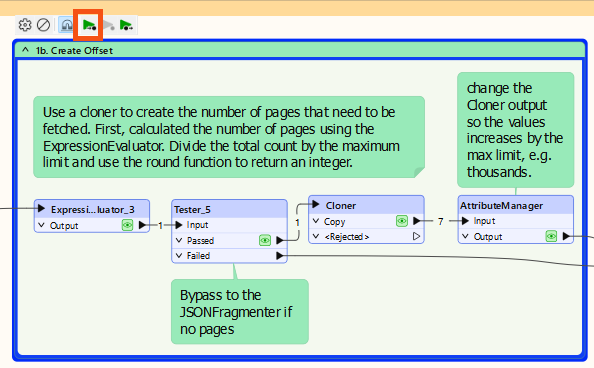Image resolution: width=594 pixels, height=368 pixels.
Task: Click the Cloner Copy port label
Action: [335, 221]
